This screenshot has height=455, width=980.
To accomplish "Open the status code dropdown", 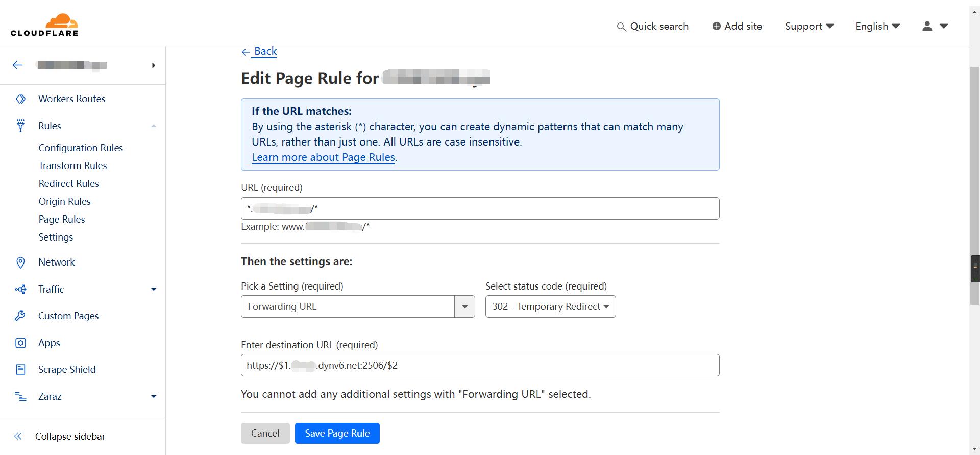I will coord(550,306).
